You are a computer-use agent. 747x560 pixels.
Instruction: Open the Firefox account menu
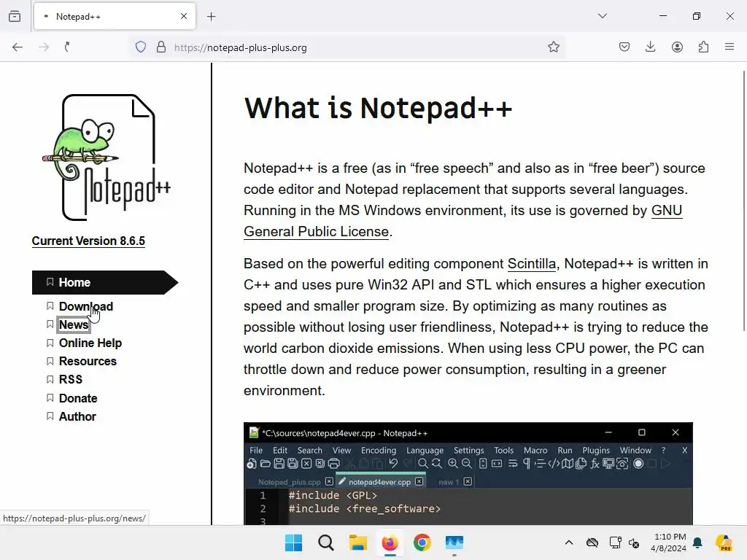click(x=677, y=47)
